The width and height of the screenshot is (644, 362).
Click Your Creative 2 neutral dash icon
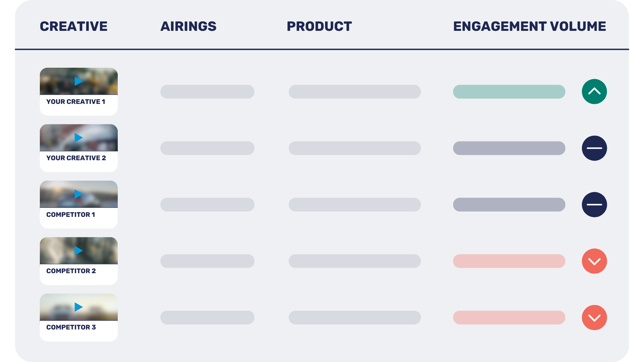[594, 148]
